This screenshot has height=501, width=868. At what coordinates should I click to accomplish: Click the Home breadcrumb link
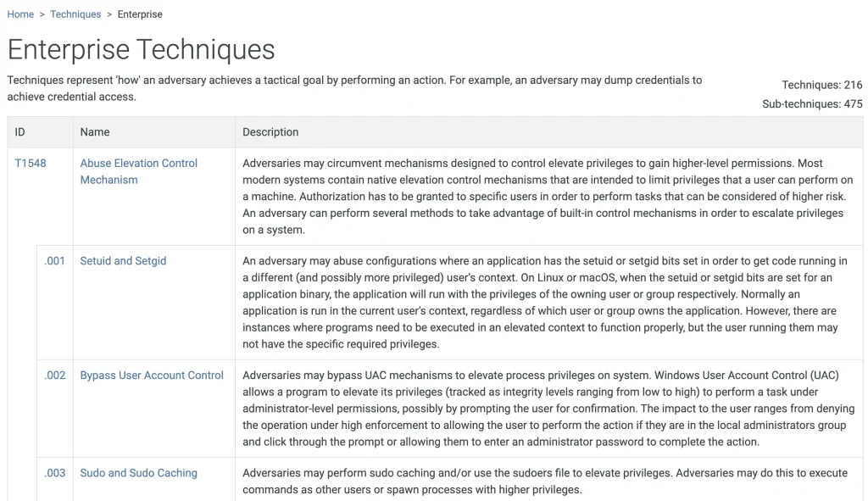pyautogui.click(x=20, y=14)
